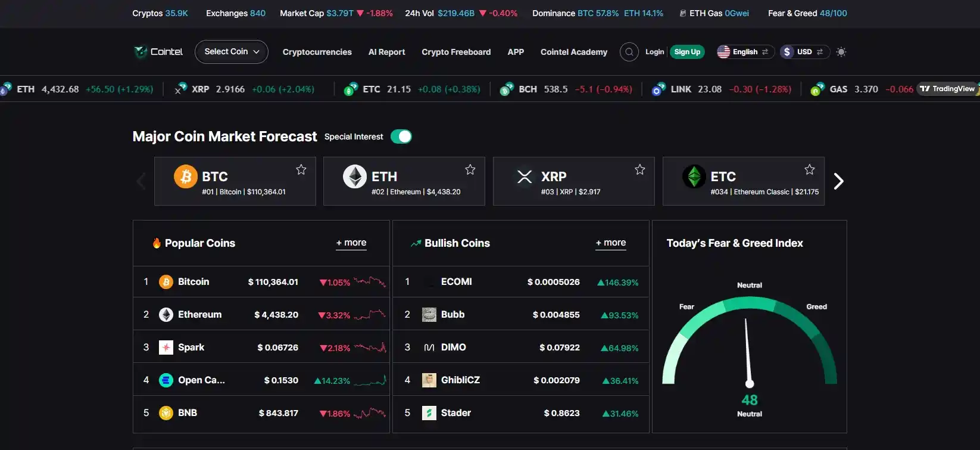Click ECOMI row in Bullish Coins
Screen dimensions: 980x450
521,282
